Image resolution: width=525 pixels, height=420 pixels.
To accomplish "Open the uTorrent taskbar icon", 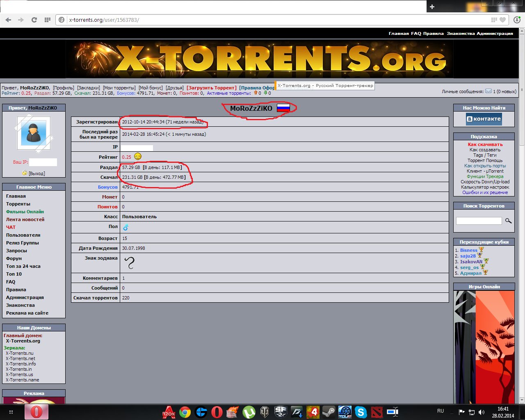I will pyautogui.click(x=249, y=412).
